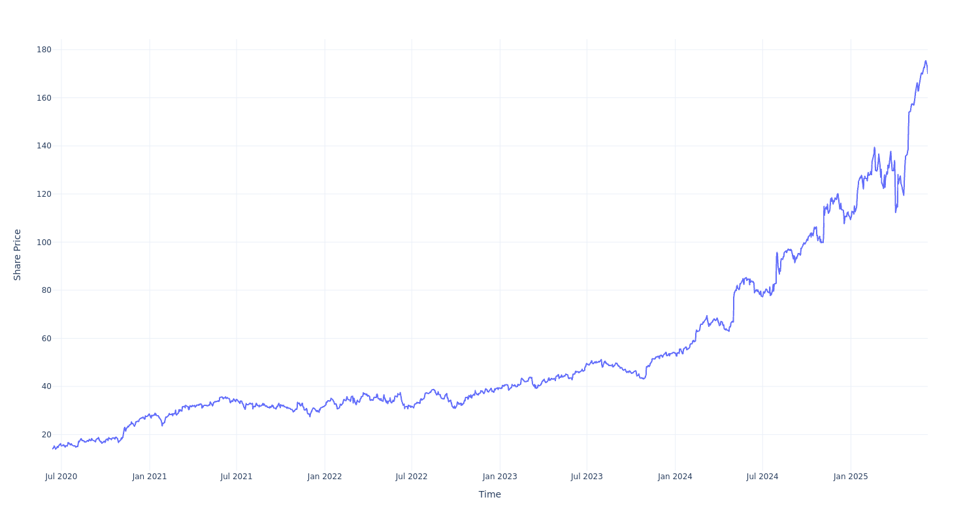Select the "Jul 2023" date label
The width and height of the screenshot is (980, 523).
point(587,477)
